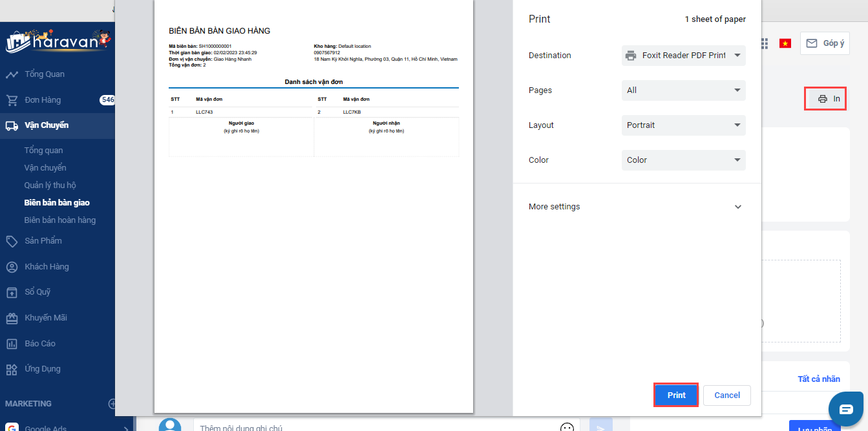The image size is (868, 431).
Task: Click the user avatar beside the note field
Action: pos(170,425)
